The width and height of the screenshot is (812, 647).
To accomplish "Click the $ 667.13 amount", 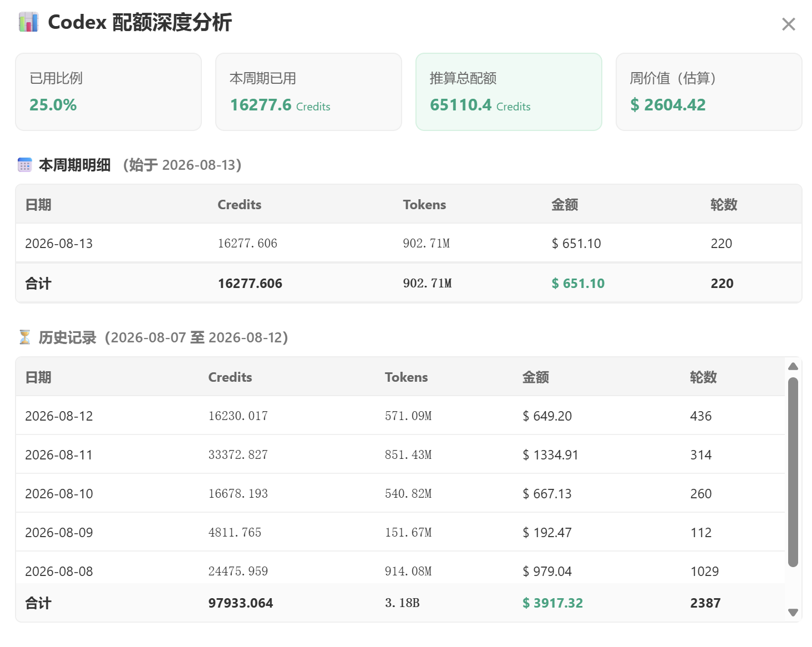I will [x=547, y=494].
